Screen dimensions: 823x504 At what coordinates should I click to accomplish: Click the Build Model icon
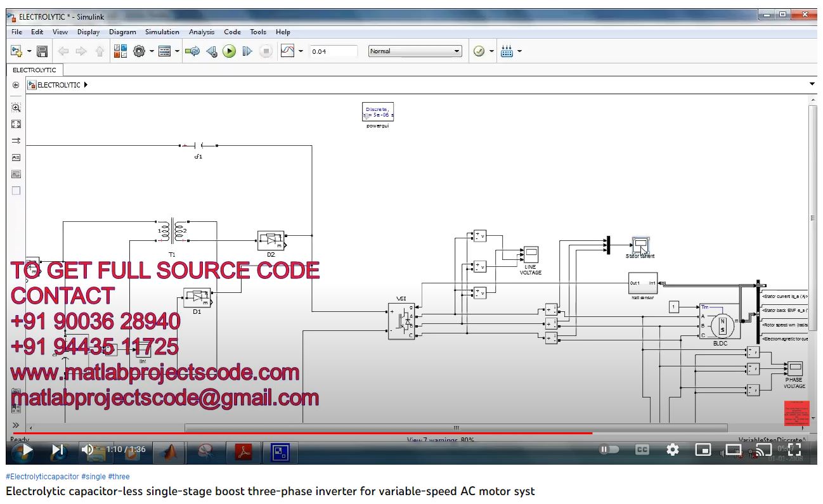pyautogui.click(x=507, y=51)
